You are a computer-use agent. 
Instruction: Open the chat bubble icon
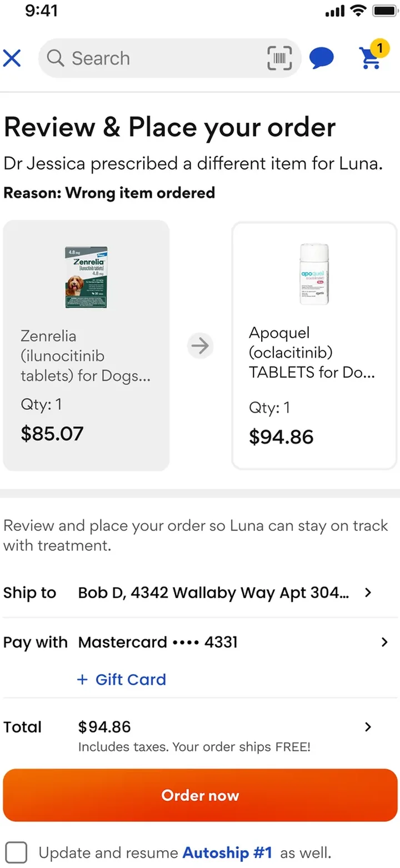pos(322,58)
